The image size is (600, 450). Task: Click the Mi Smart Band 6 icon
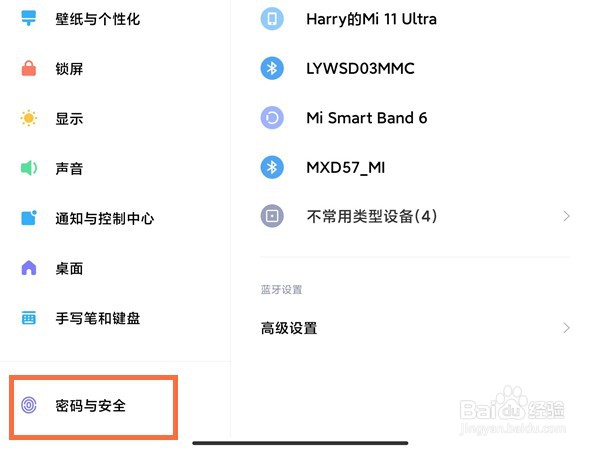pyautogui.click(x=272, y=117)
